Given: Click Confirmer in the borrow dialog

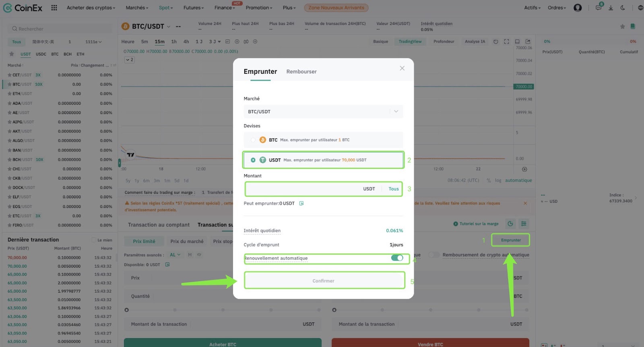Looking at the screenshot, I should point(324,281).
